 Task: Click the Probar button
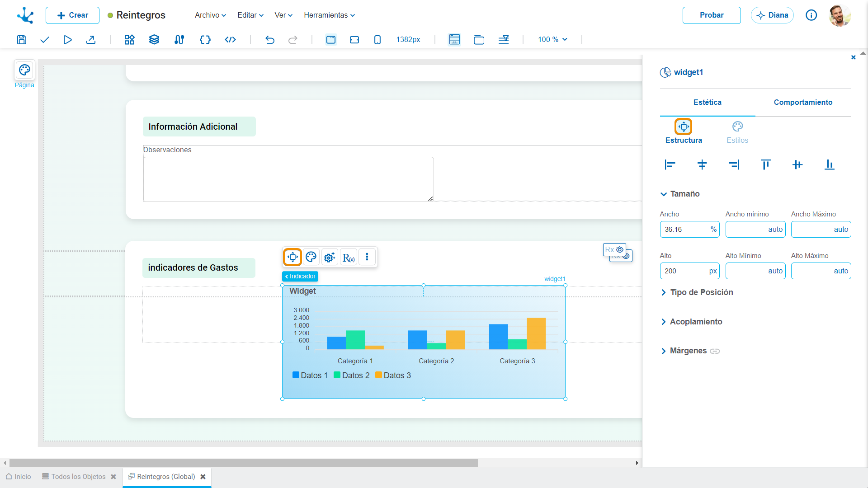tap(712, 15)
